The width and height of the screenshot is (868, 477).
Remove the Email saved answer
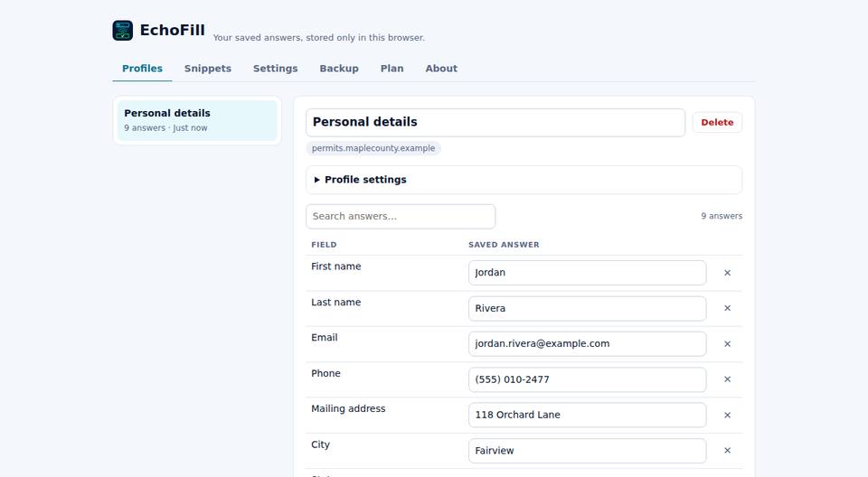(727, 343)
